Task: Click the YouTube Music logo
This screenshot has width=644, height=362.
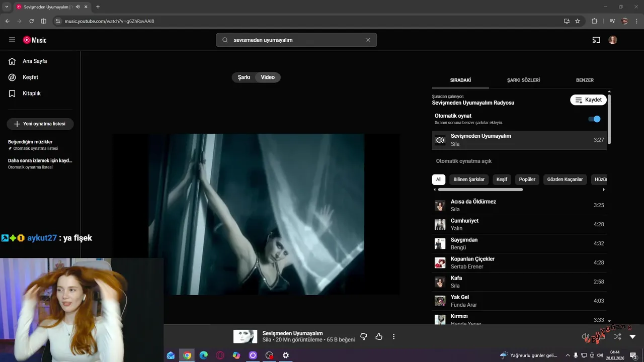Action: click(35, 40)
